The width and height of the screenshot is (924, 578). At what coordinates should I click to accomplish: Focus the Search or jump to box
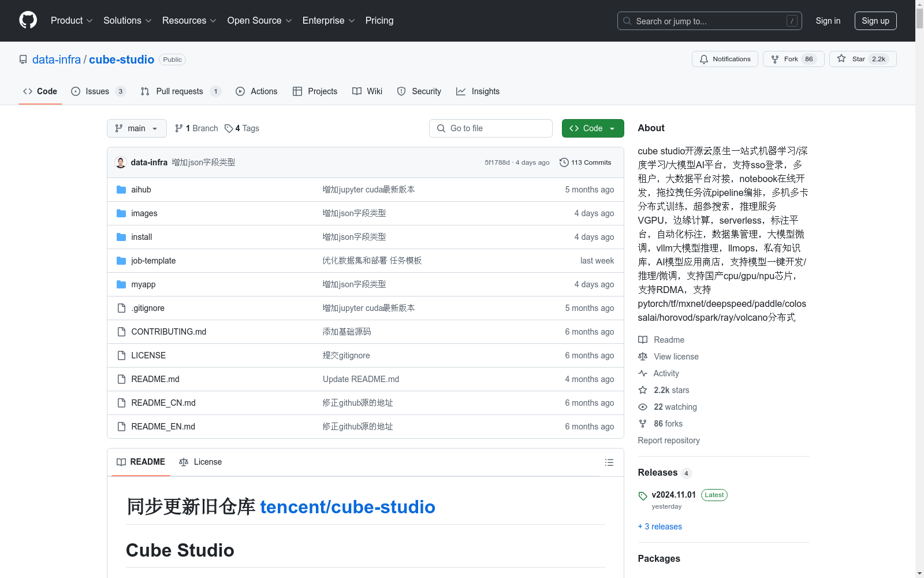tap(710, 21)
